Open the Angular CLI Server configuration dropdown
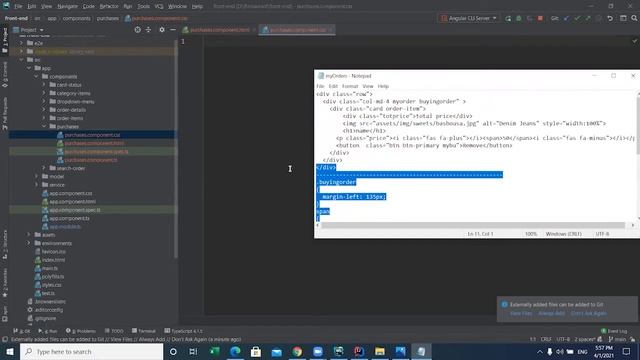640x360 pixels. [x=469, y=18]
